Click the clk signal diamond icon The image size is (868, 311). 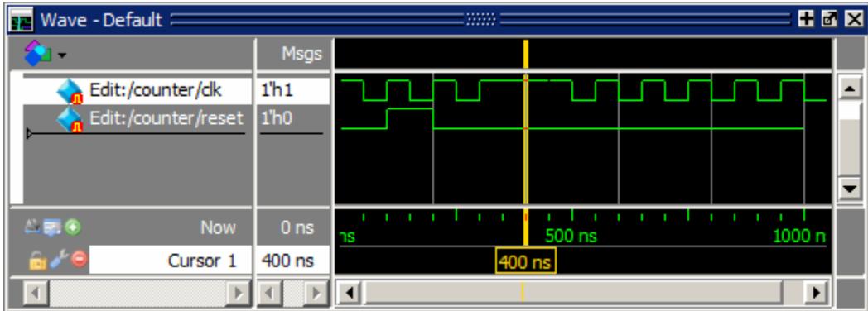click(x=70, y=91)
